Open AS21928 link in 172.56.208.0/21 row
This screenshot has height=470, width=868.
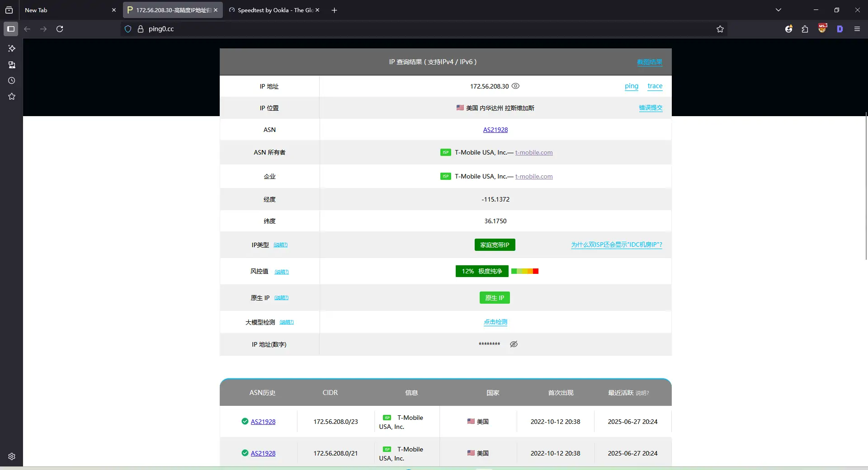tap(263, 453)
